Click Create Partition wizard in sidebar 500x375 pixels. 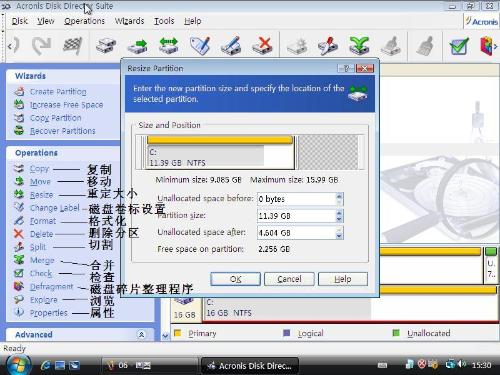[58, 92]
